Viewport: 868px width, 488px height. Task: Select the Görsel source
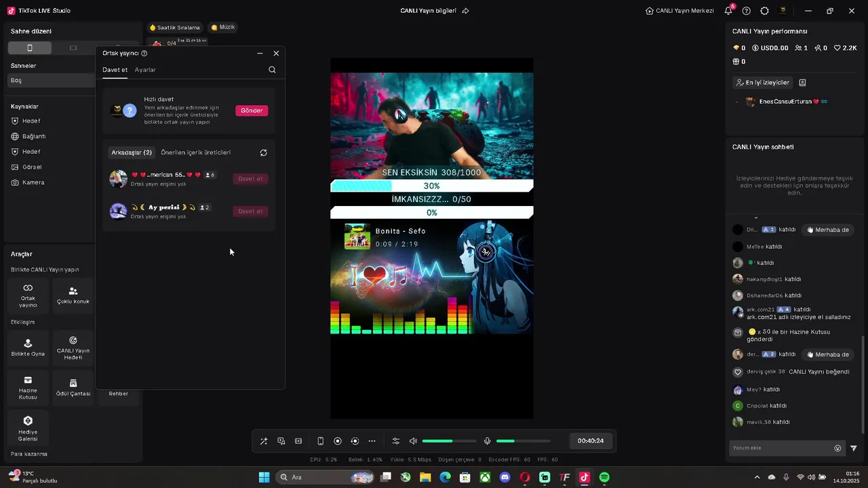click(32, 167)
